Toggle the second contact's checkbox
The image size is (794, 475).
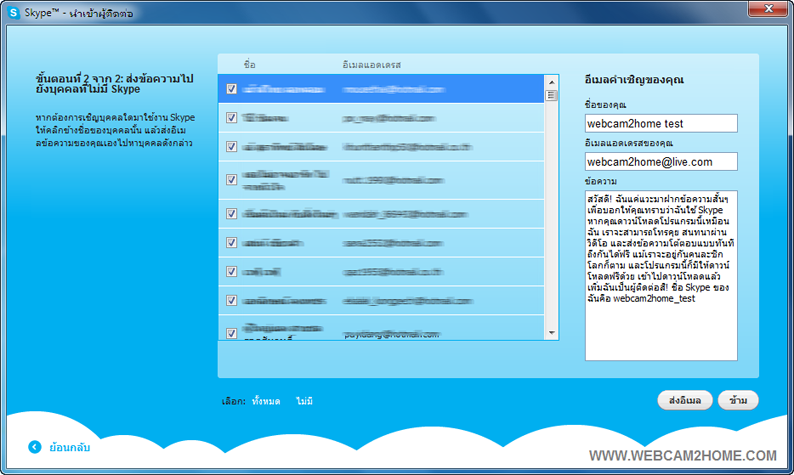click(x=232, y=118)
